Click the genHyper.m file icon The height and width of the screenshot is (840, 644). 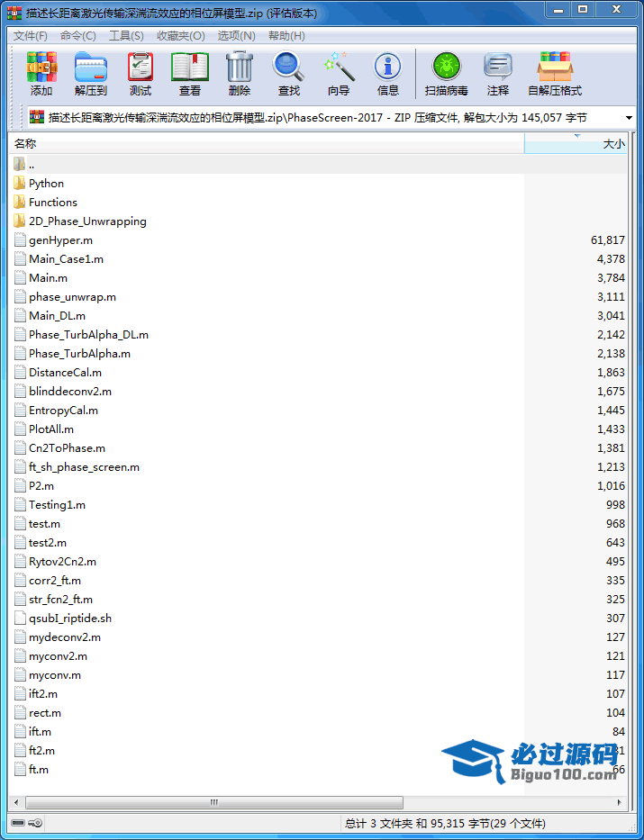tap(20, 240)
